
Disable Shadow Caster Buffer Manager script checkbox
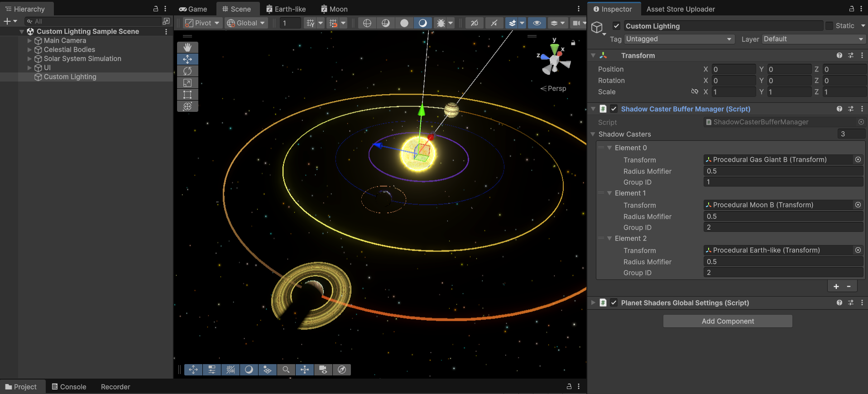pos(614,109)
